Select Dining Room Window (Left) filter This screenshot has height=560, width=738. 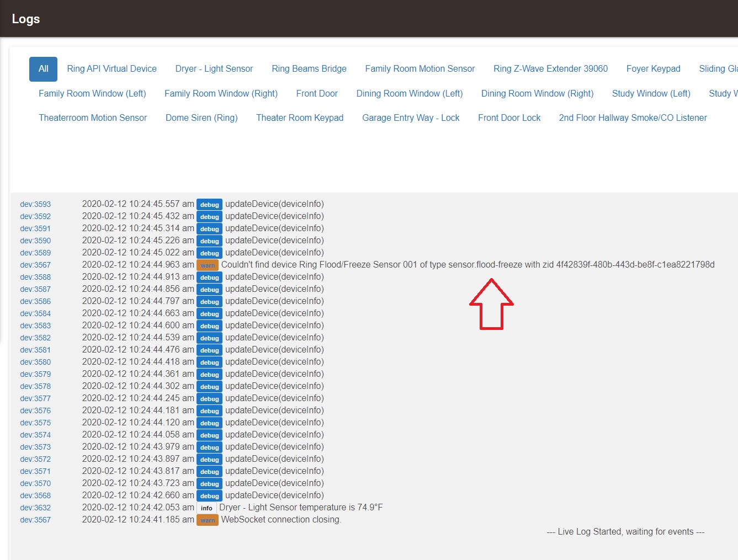pos(409,94)
